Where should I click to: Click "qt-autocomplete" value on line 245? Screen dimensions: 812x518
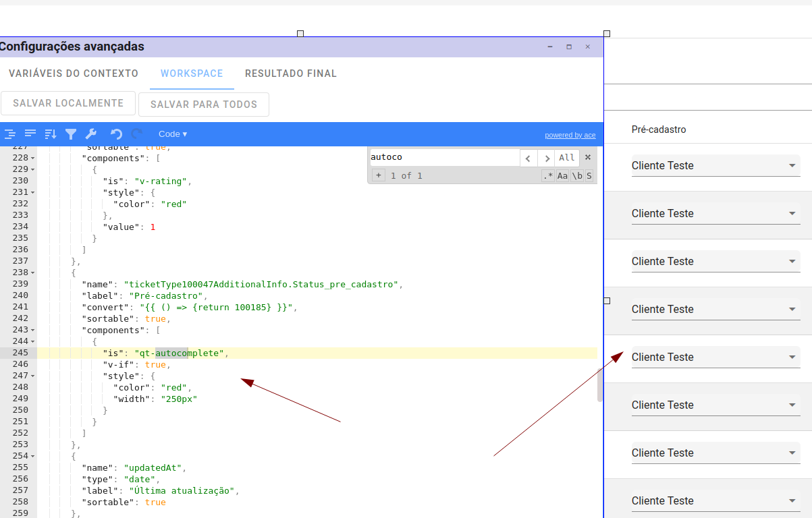[179, 353]
